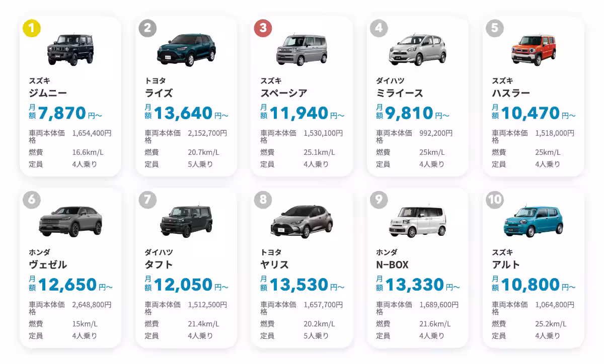This screenshot has height=364, width=604.
Task: Select the orange ハスラー car photo
Action: tap(534, 50)
